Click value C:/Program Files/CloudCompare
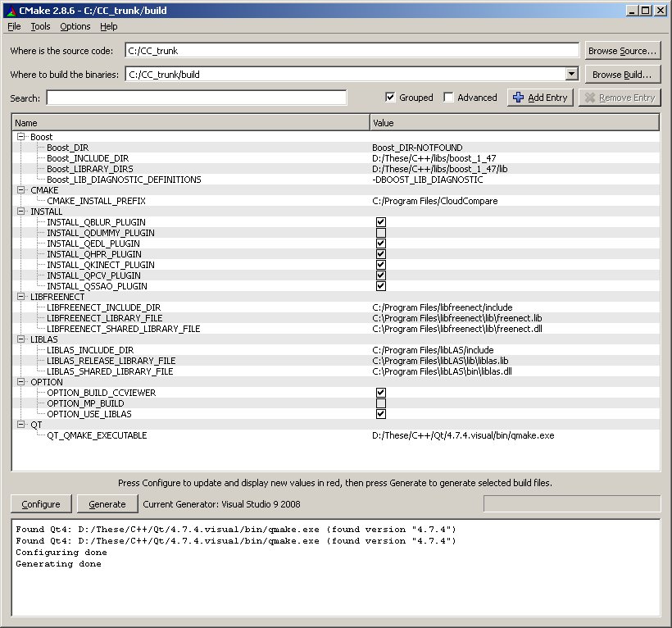The image size is (672, 628). pyautogui.click(x=435, y=201)
